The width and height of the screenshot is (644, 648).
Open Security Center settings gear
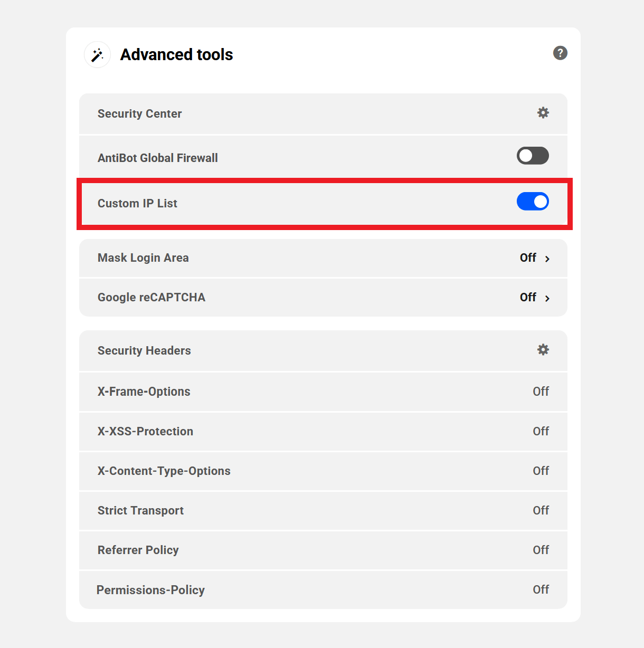(x=543, y=113)
